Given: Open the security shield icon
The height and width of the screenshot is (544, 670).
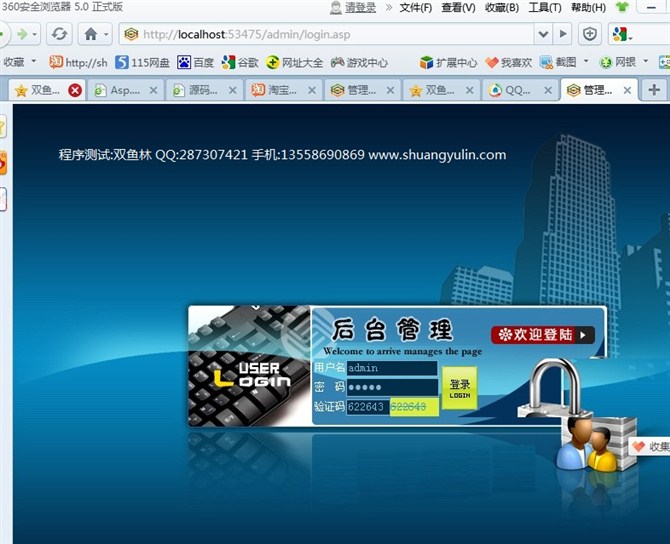Looking at the screenshot, I should pyautogui.click(x=590, y=34).
